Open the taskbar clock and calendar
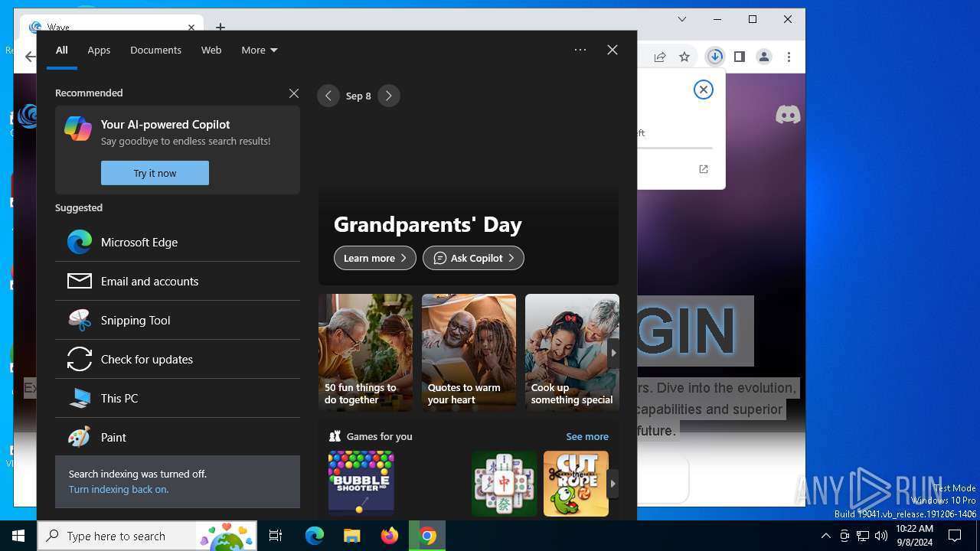This screenshot has height=551, width=980. point(914,536)
